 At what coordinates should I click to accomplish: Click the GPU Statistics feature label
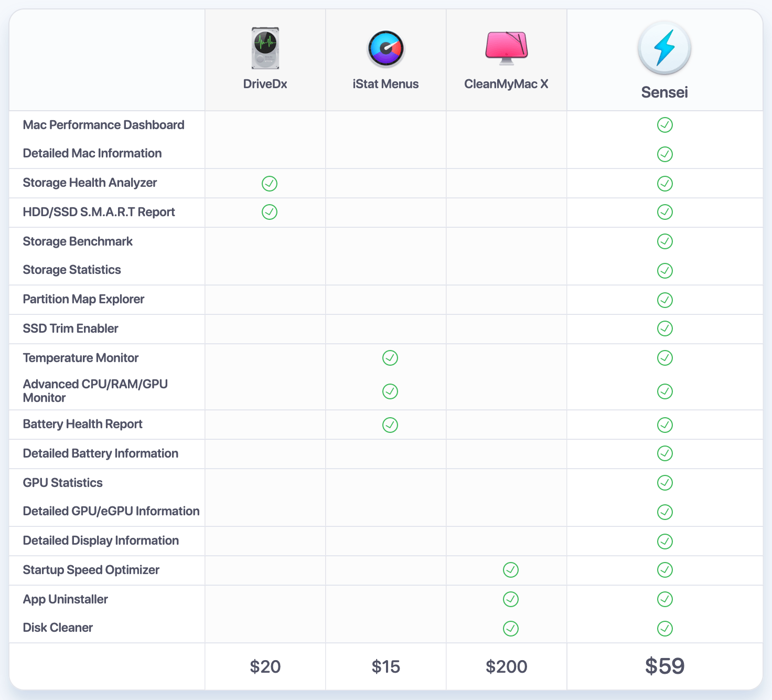(x=63, y=483)
